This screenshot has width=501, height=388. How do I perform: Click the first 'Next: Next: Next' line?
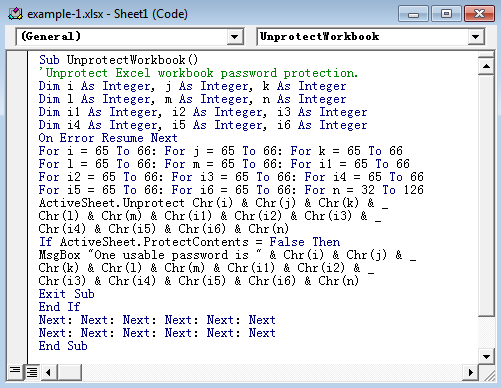click(x=157, y=320)
